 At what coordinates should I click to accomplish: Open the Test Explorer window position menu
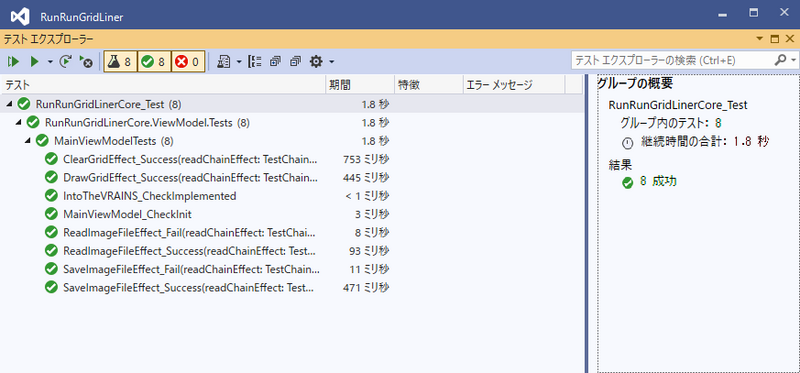pyautogui.click(x=759, y=39)
